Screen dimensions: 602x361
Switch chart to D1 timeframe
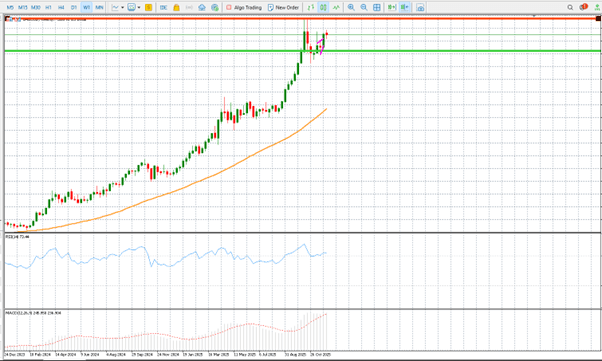[74, 7]
